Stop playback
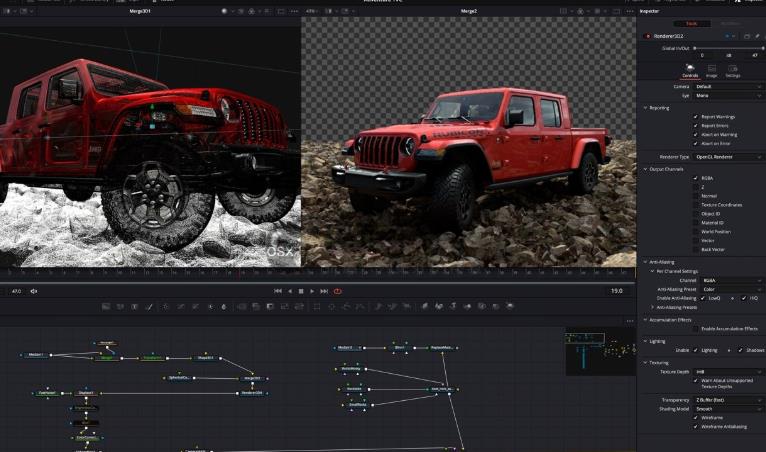Image resolution: width=766 pixels, height=452 pixels. 301,291
